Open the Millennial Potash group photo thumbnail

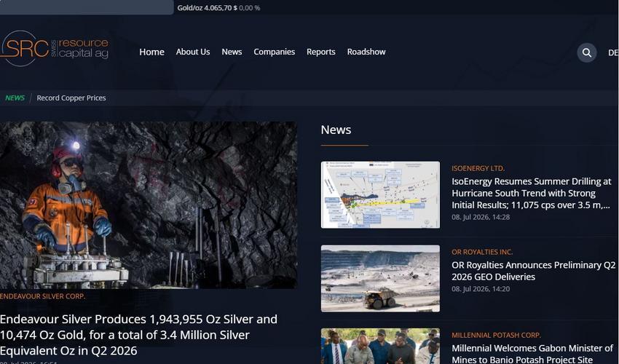point(380,347)
